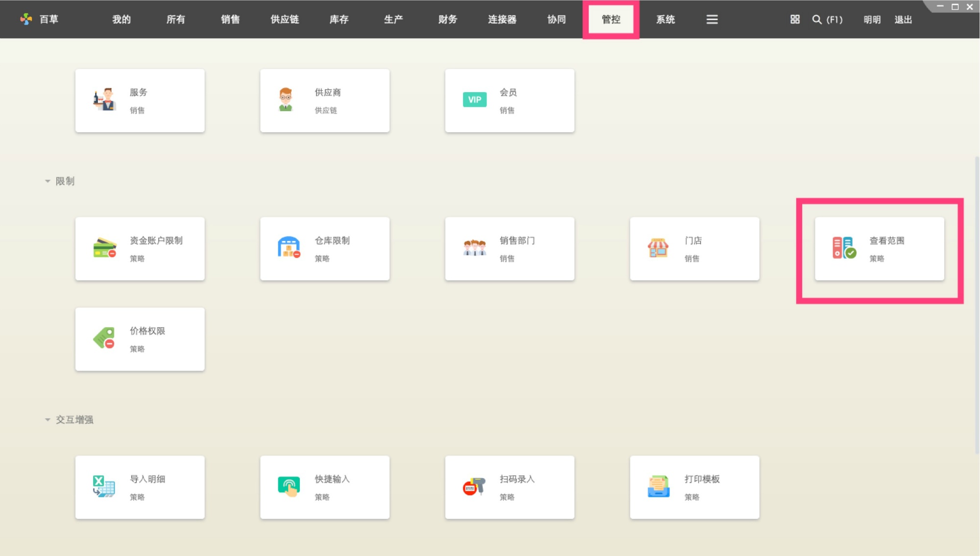This screenshot has height=556, width=980.
Task: Open the hamburger menu icon
Action: [711, 19]
